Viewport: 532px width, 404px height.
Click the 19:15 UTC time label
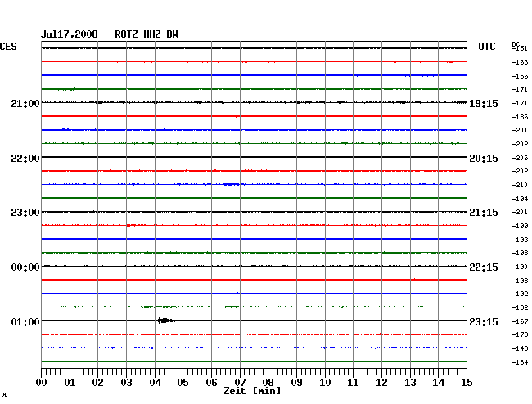pyautogui.click(x=484, y=103)
